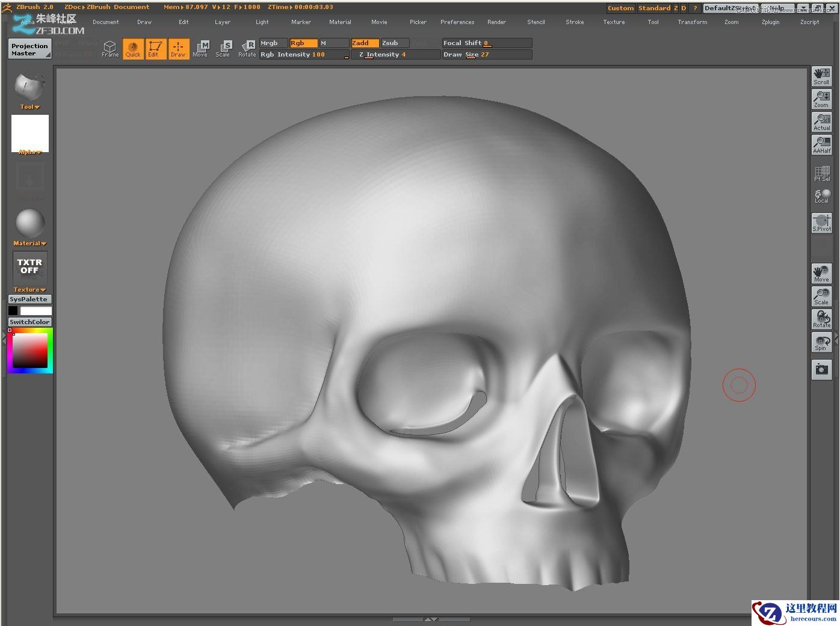
Task: Click the Actual size icon on the right
Action: pyautogui.click(x=821, y=120)
